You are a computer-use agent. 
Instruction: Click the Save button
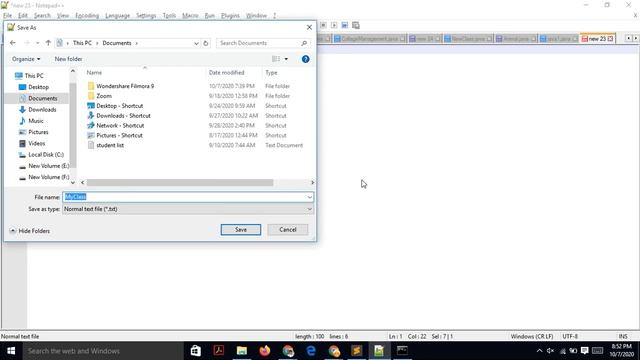[241, 230]
